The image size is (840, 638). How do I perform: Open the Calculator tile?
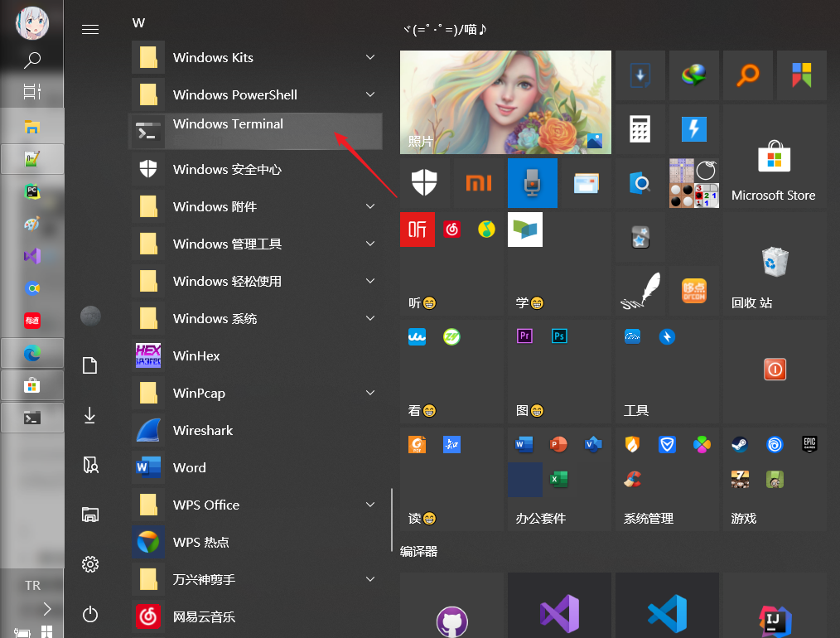click(x=640, y=129)
